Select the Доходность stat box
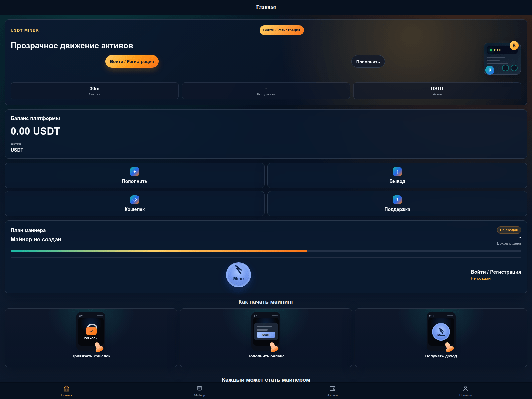 click(x=266, y=91)
